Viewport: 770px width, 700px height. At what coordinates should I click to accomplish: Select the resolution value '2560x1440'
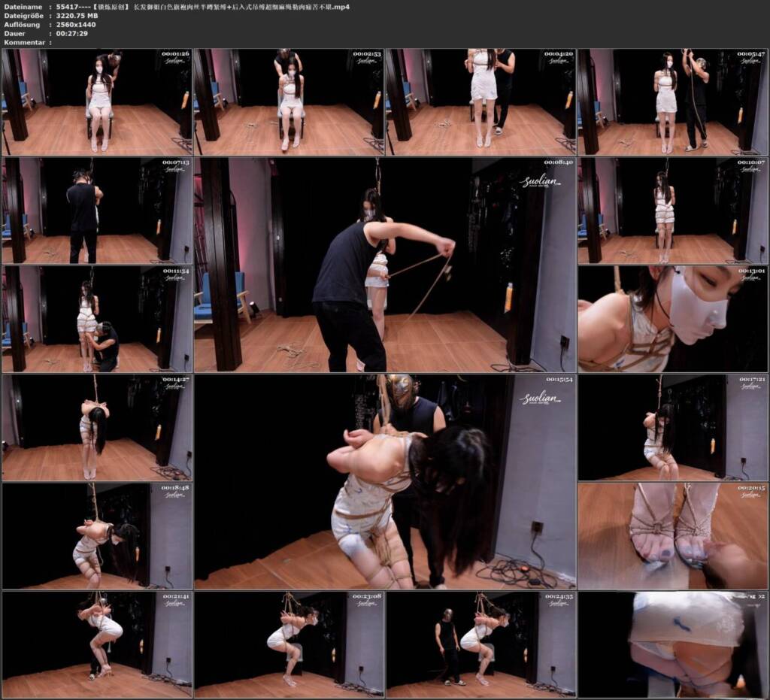(x=76, y=25)
